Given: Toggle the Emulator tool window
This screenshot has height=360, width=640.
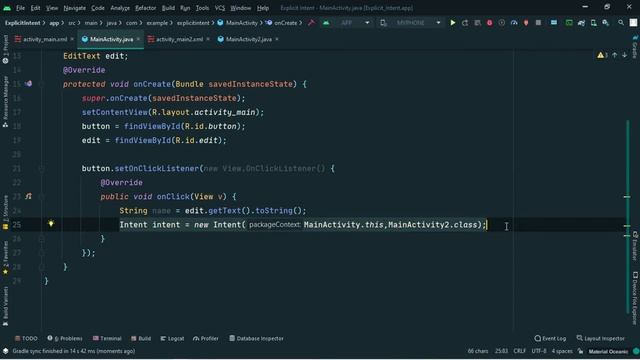Looking at the screenshot, I should (x=635, y=246).
